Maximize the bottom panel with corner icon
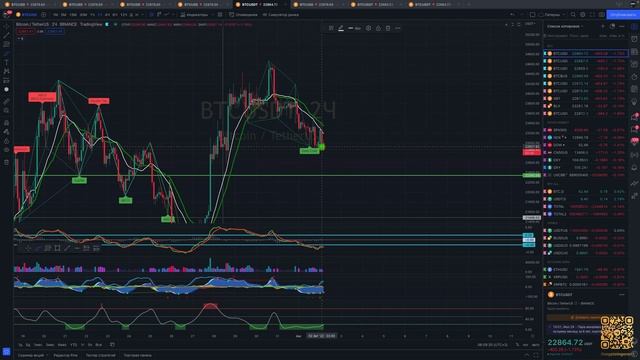Viewport: 640px width, 360px height. (x=536, y=356)
